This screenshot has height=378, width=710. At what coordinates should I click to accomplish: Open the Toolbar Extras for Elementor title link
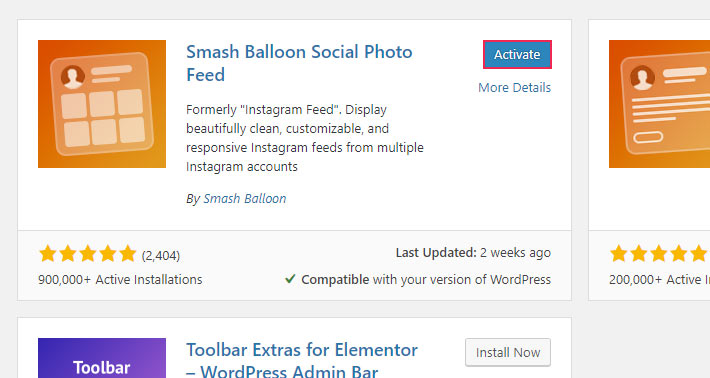pyautogui.click(x=302, y=360)
